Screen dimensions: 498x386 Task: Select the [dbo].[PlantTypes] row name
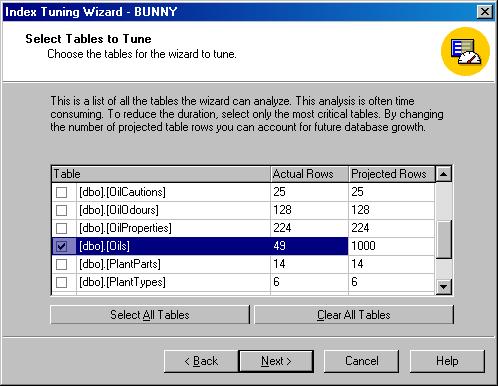tap(122, 282)
